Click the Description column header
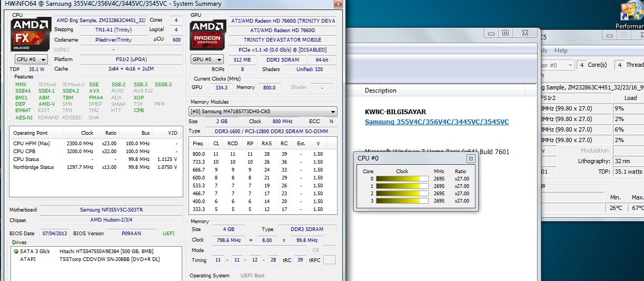Image resolution: width=644 pixels, height=281 pixels. click(x=381, y=91)
